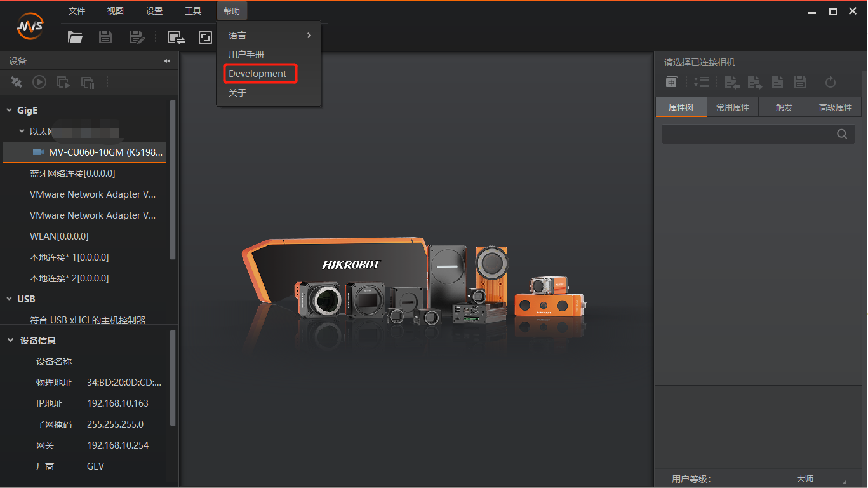Click the device list vertical scrollbar

(x=173, y=179)
